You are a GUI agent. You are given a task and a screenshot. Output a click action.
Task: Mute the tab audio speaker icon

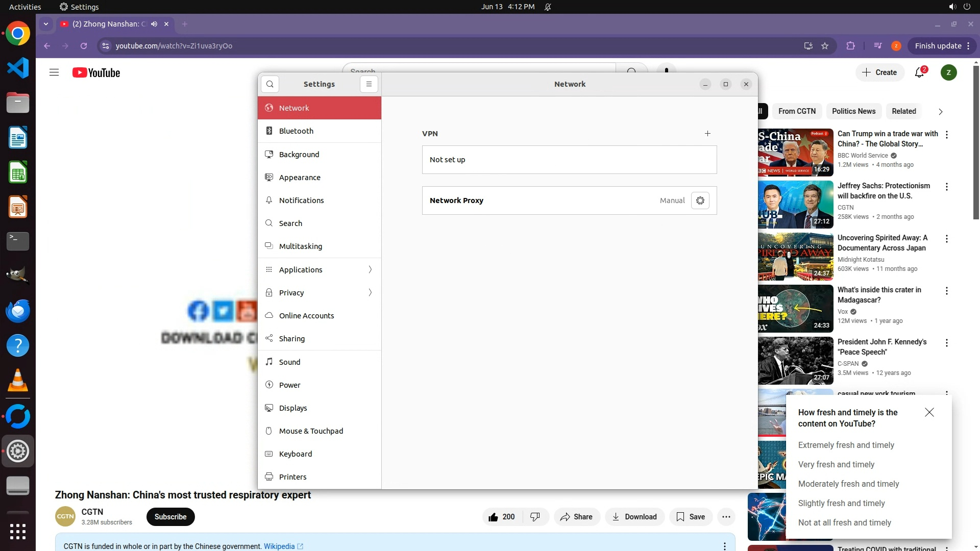(x=154, y=24)
